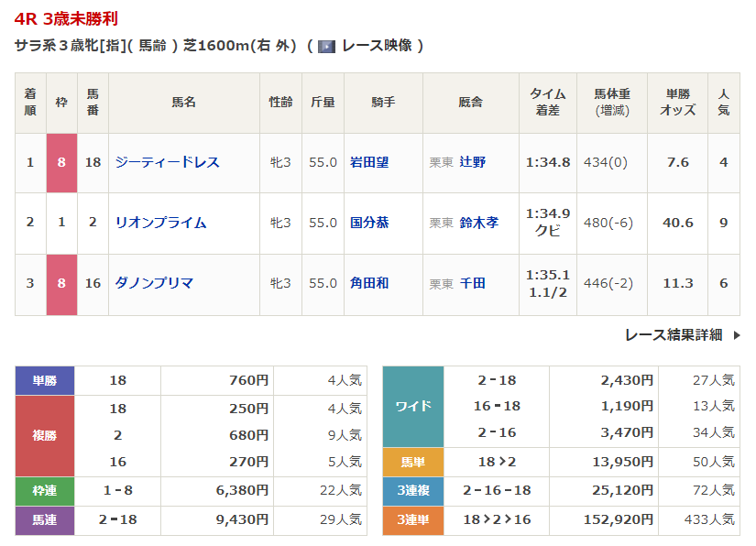
Task: Click the pink frame 8 cell for horse 18
Action: [61, 162]
